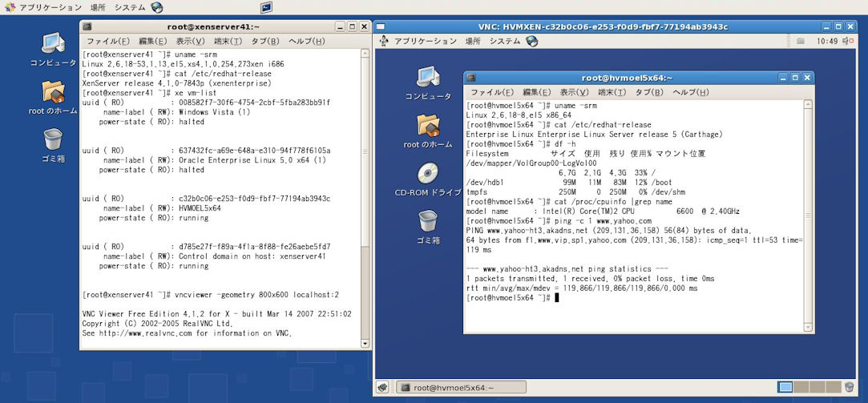Viewport: 868px width, 403px height.
Task: Open window menu icon of VNC viewer title bar
Action: tap(381, 26)
